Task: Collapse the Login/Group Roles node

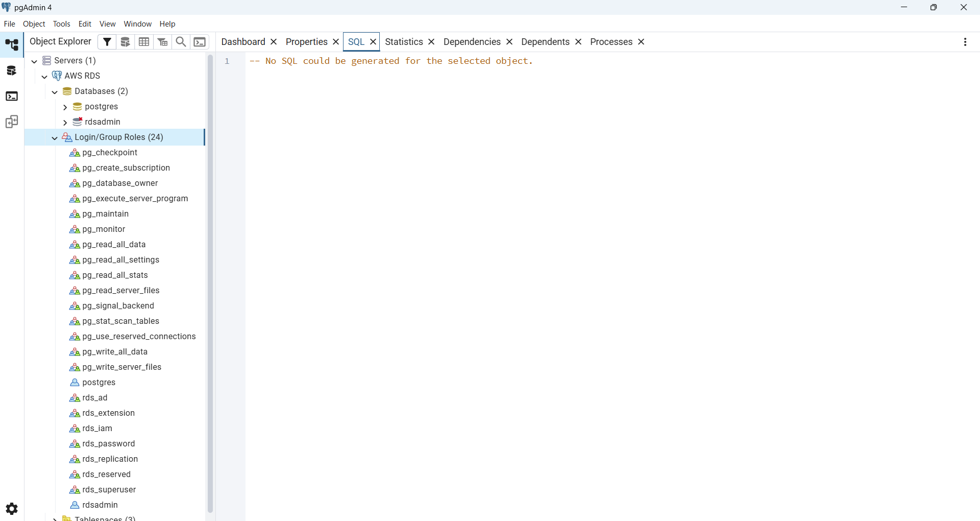Action: (55, 138)
